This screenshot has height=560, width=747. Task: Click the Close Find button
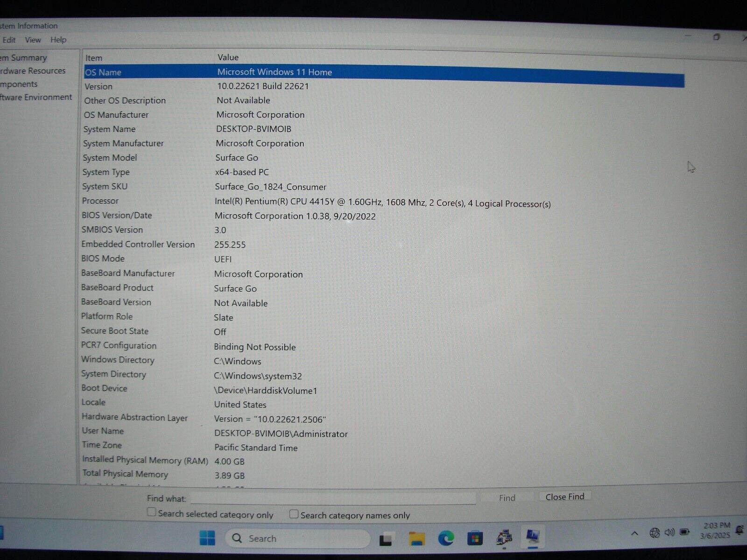(564, 496)
